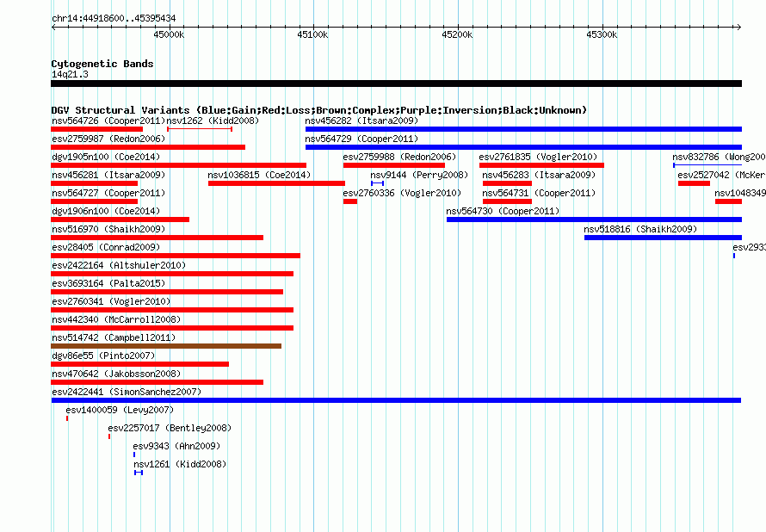766x532 pixels.
Task: Open the esv2422164 (Altshuler2010) label
Action: (119, 265)
